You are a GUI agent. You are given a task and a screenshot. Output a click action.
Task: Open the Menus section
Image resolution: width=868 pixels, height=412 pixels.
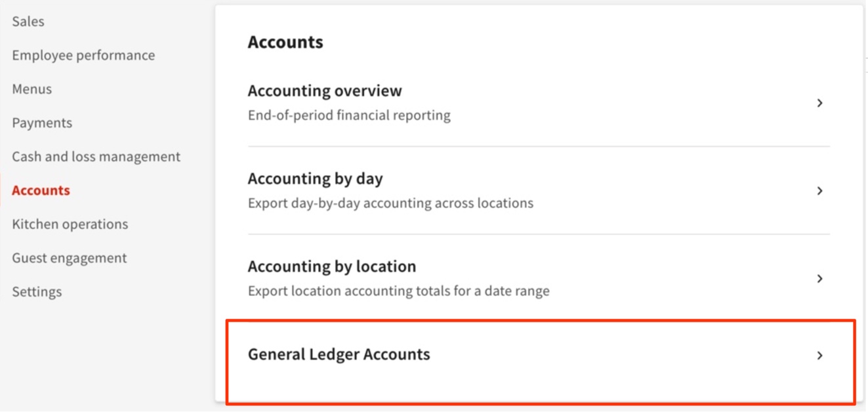[31, 89]
